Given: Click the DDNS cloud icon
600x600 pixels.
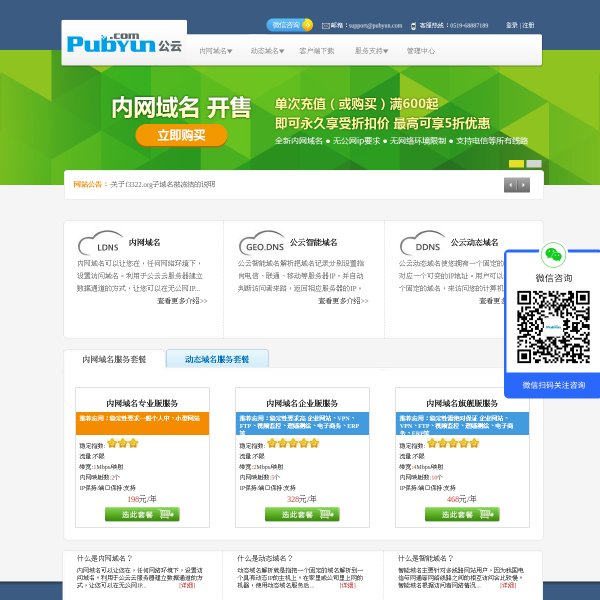Looking at the screenshot, I should [x=423, y=243].
